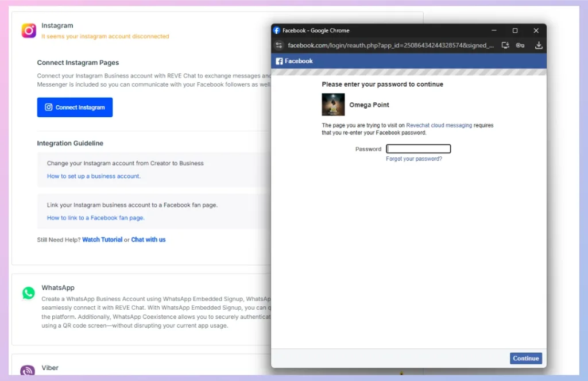Click the Connect Instagram Pages heading
588x381 pixels.
[78, 63]
